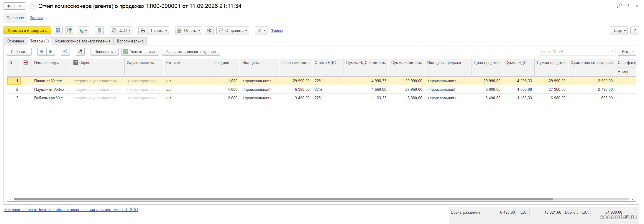
Task: Click the Добавить button
Action: (19, 52)
